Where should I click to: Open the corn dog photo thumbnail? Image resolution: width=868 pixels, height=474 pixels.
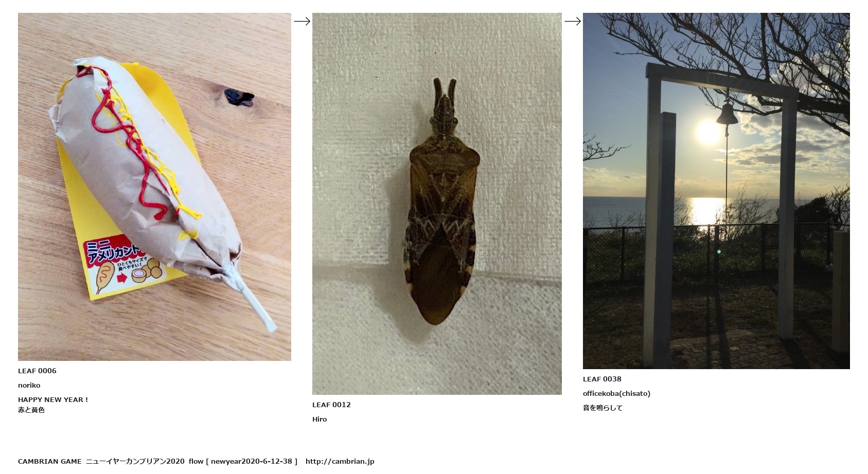(x=154, y=187)
